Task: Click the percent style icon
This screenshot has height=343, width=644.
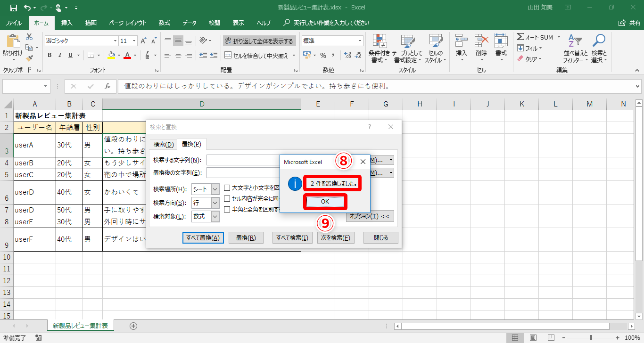Action: click(323, 55)
